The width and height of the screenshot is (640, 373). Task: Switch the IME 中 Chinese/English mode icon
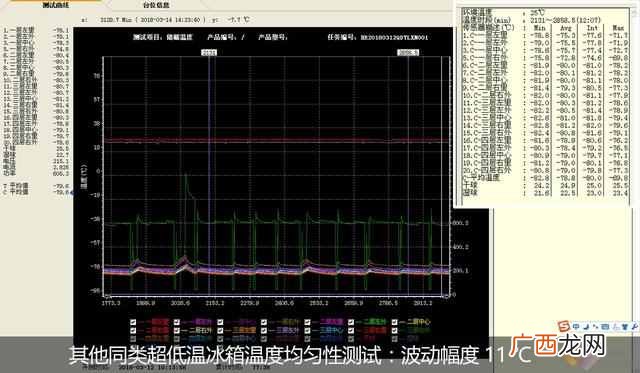[x=576, y=326]
